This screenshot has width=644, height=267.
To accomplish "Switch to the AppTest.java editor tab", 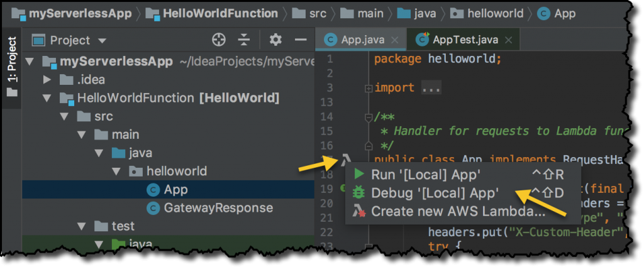I will (x=464, y=40).
